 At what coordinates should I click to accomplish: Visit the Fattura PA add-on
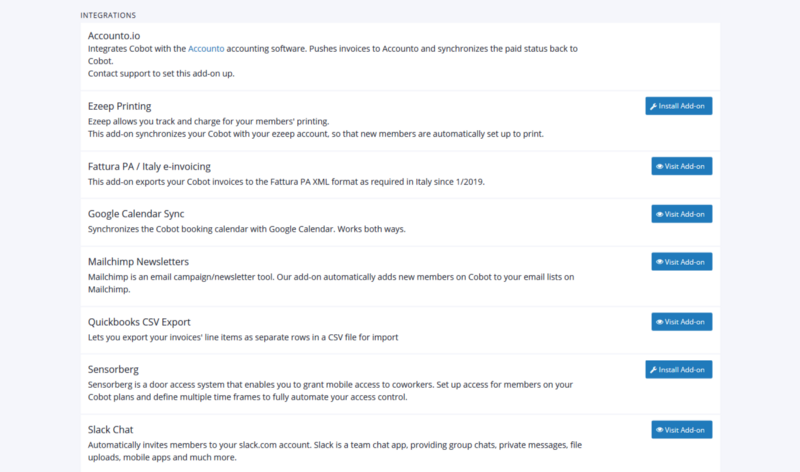682,166
